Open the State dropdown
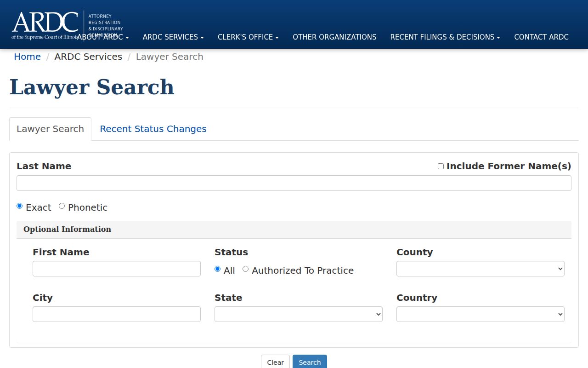The width and height of the screenshot is (588, 368). click(299, 314)
